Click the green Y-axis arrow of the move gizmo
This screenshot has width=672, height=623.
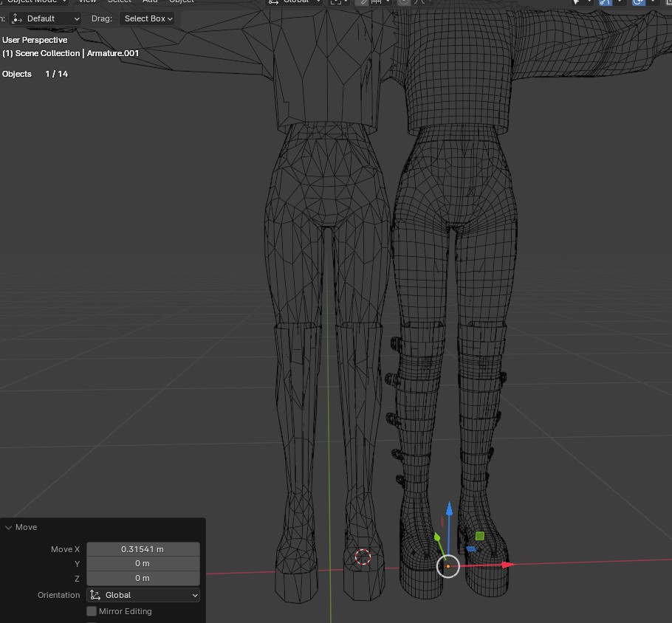tap(437, 538)
